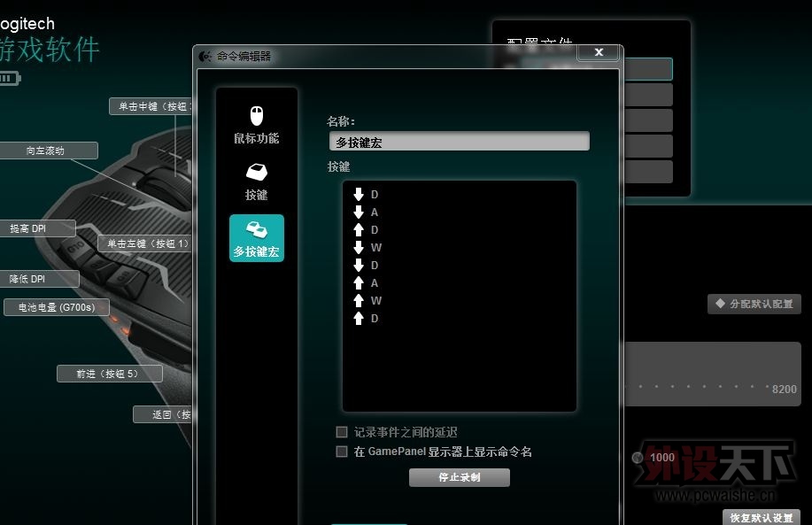The height and width of the screenshot is (525, 812).
Task: Click the battery status icon
Action: coord(10,79)
